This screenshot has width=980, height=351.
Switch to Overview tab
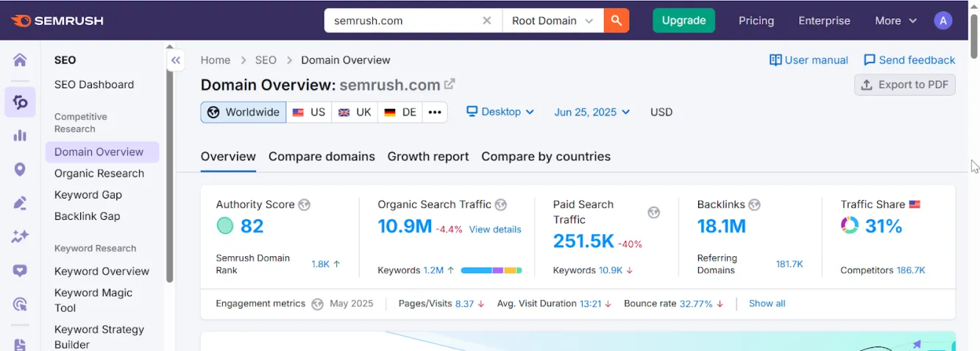click(x=228, y=157)
